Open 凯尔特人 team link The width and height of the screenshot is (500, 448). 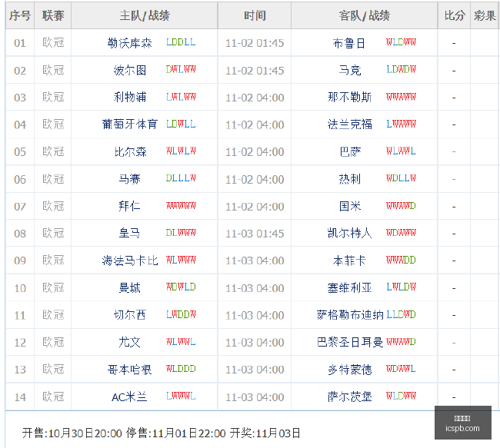click(x=349, y=234)
